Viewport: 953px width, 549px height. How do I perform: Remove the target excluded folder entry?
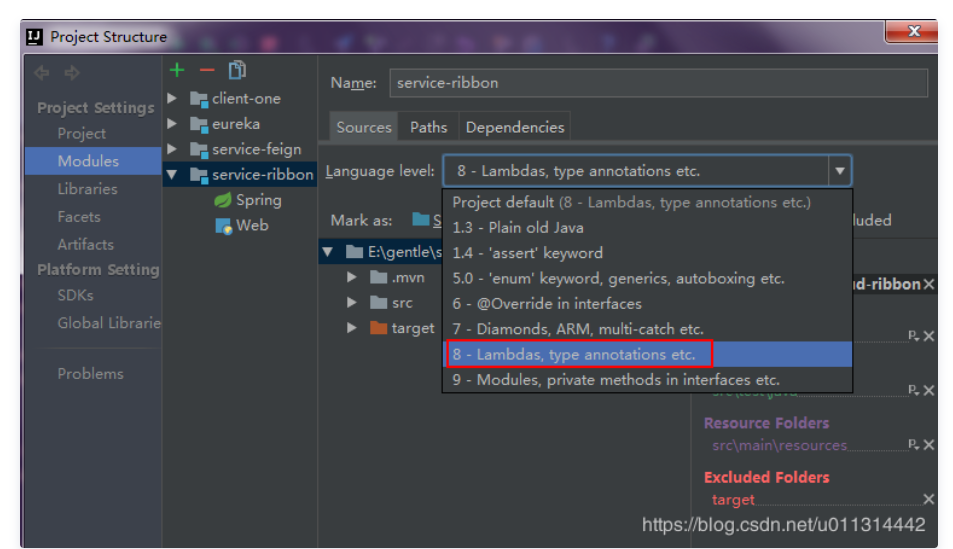click(x=929, y=499)
